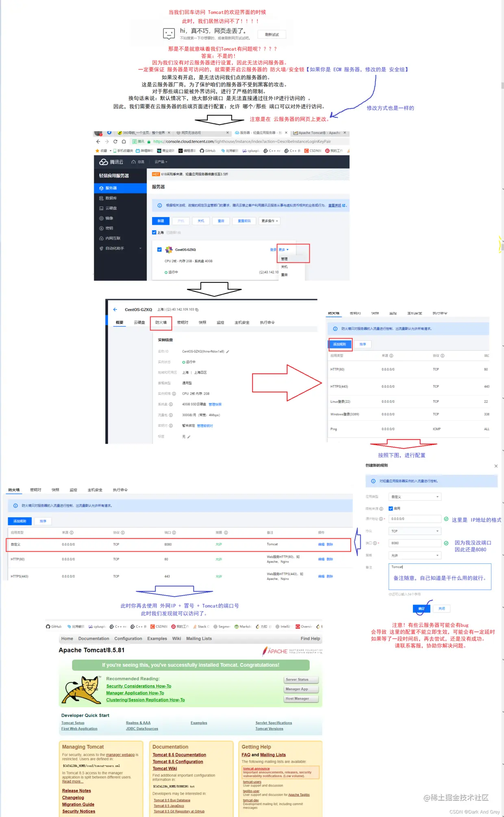Open the Manager App button on Tomcat page
This screenshot has width=504, height=817.
pyautogui.click(x=301, y=689)
